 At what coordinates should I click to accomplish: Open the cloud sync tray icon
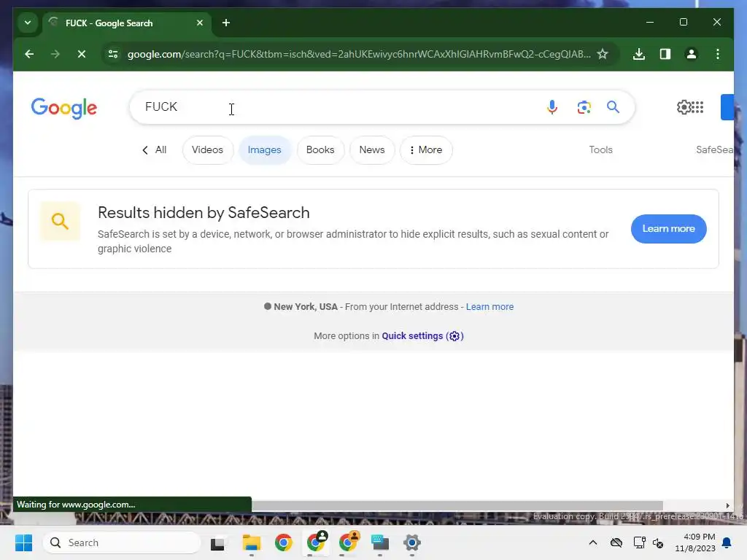[616, 542]
